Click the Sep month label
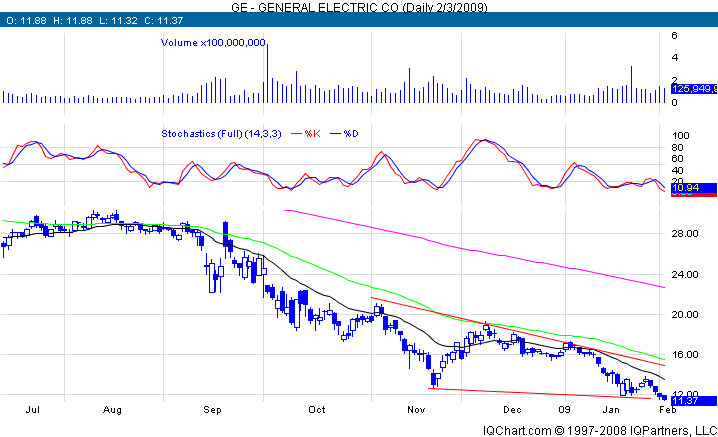718x437 pixels. [x=212, y=410]
